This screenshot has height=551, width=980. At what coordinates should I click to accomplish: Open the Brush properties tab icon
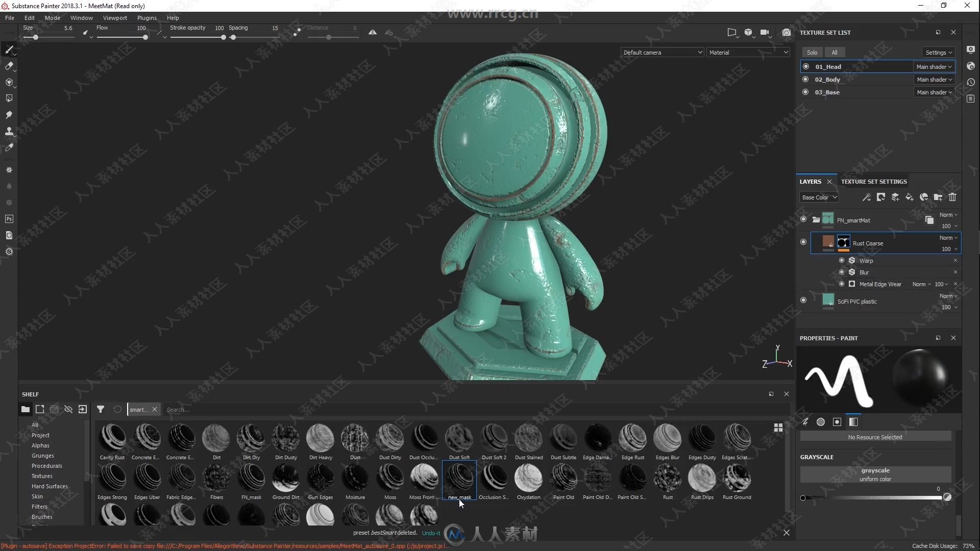click(x=805, y=422)
